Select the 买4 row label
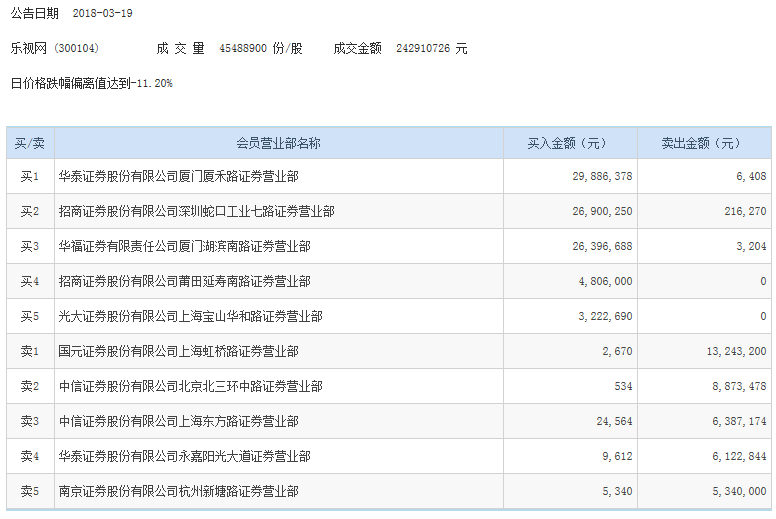Viewport: 776px width, 519px height. pos(30,282)
